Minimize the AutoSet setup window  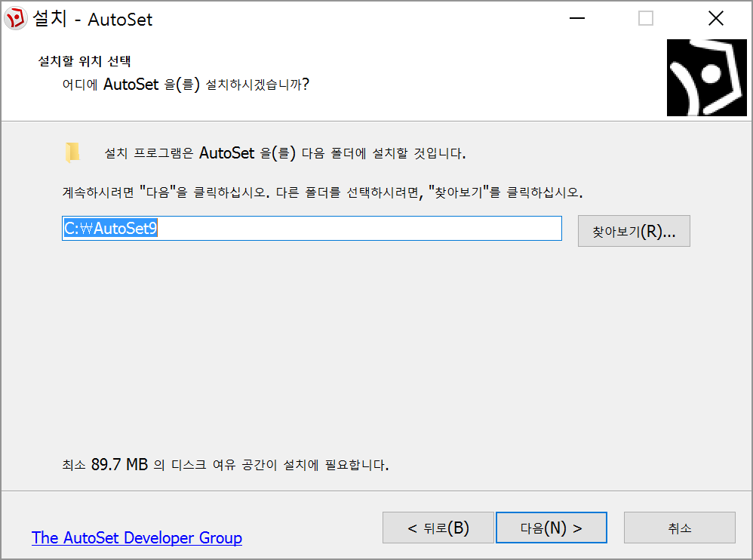576,19
